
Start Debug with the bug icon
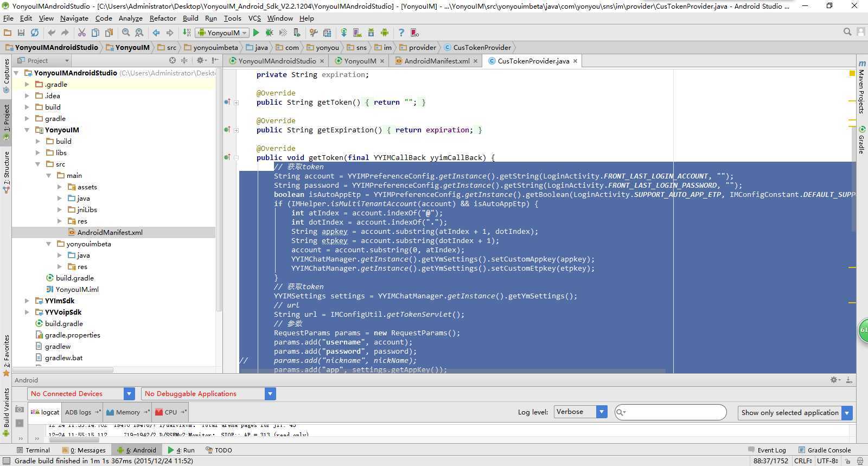[x=270, y=33]
